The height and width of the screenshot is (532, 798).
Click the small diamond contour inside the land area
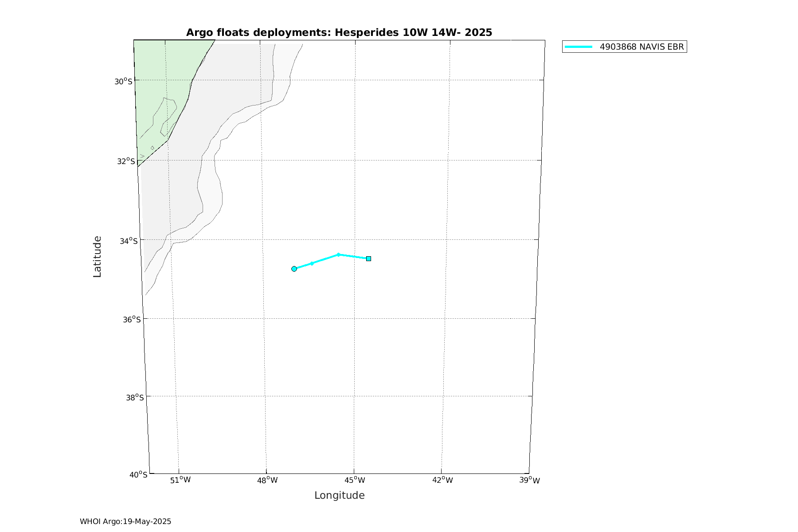coord(153,148)
